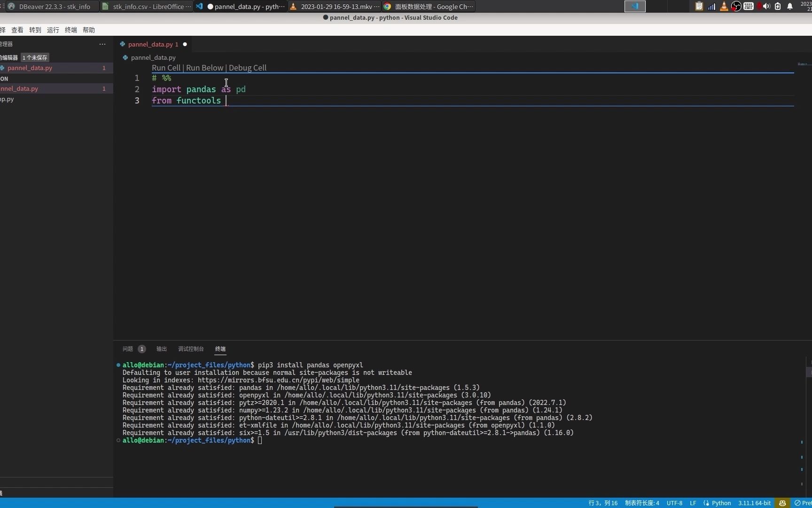The image size is (812, 508).
Task: Click the VLC cone tray icon
Action: [x=724, y=6]
